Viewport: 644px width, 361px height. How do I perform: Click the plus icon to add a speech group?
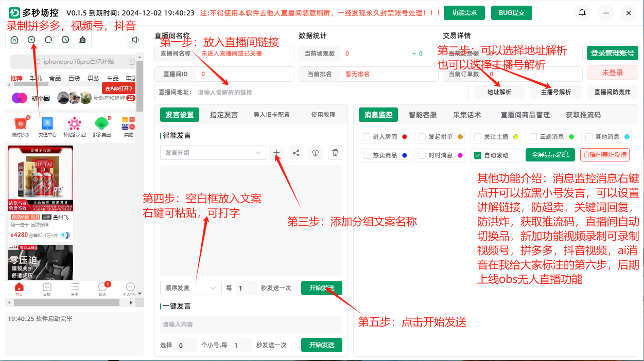click(x=276, y=152)
